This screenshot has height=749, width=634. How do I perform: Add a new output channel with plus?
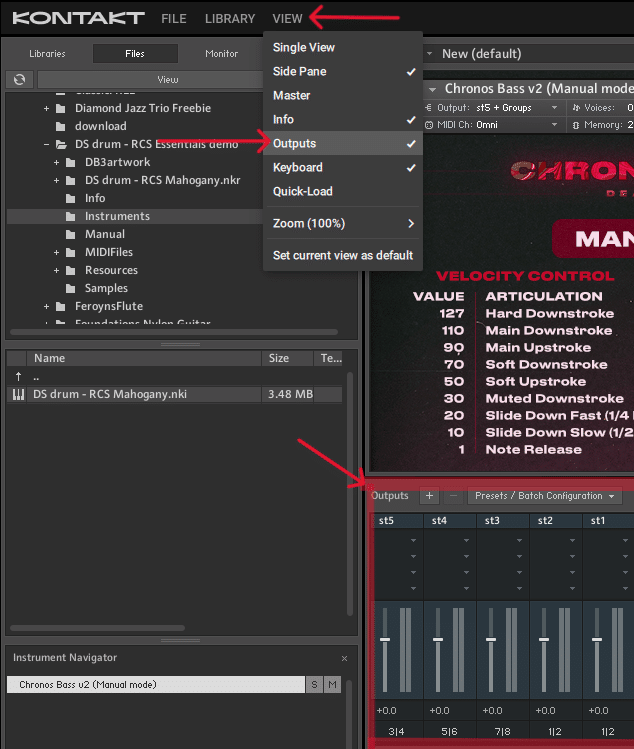pyautogui.click(x=430, y=496)
